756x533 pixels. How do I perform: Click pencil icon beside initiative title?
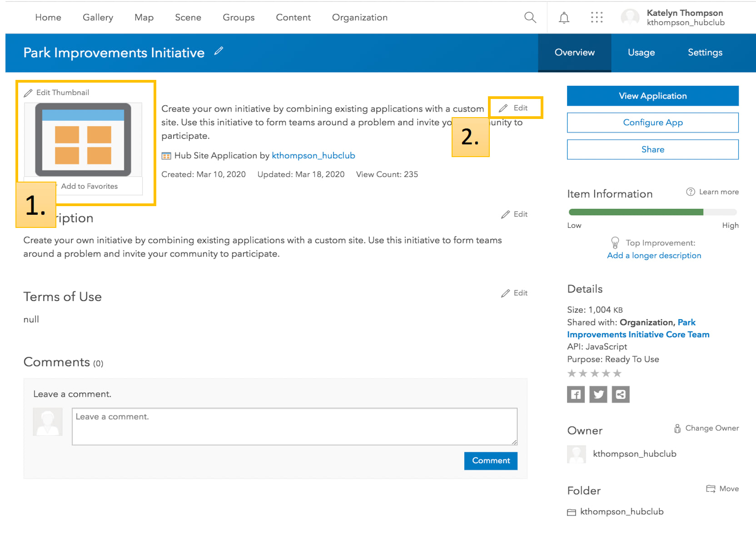click(219, 51)
